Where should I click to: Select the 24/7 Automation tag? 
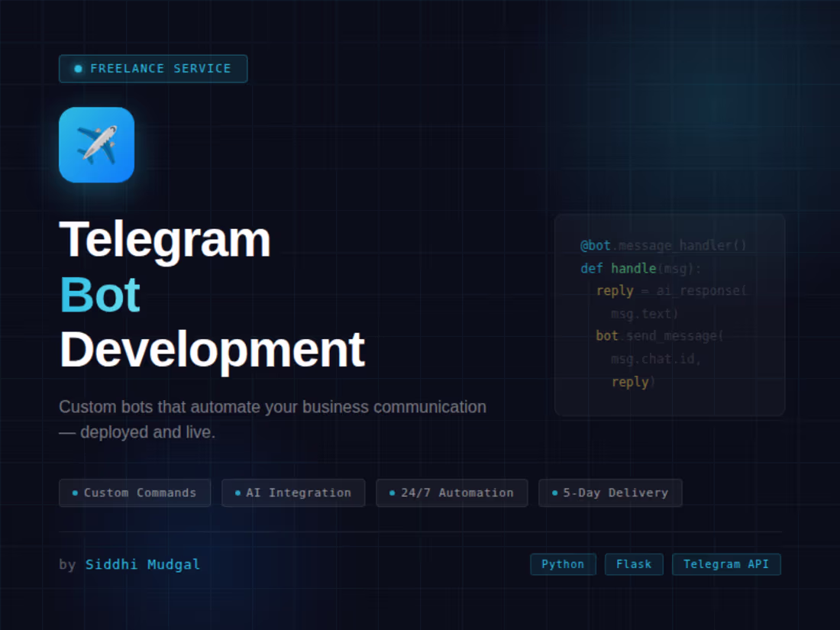pos(452,493)
